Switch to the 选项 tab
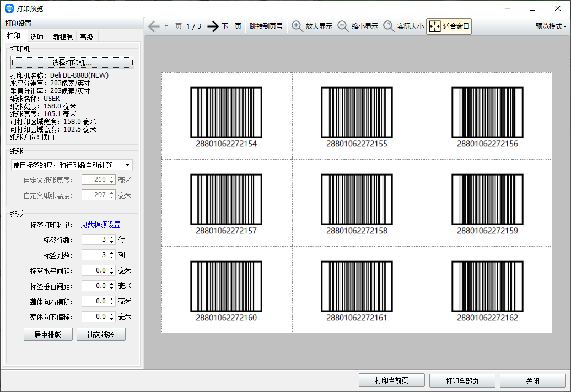This screenshot has height=392, width=571. click(37, 37)
